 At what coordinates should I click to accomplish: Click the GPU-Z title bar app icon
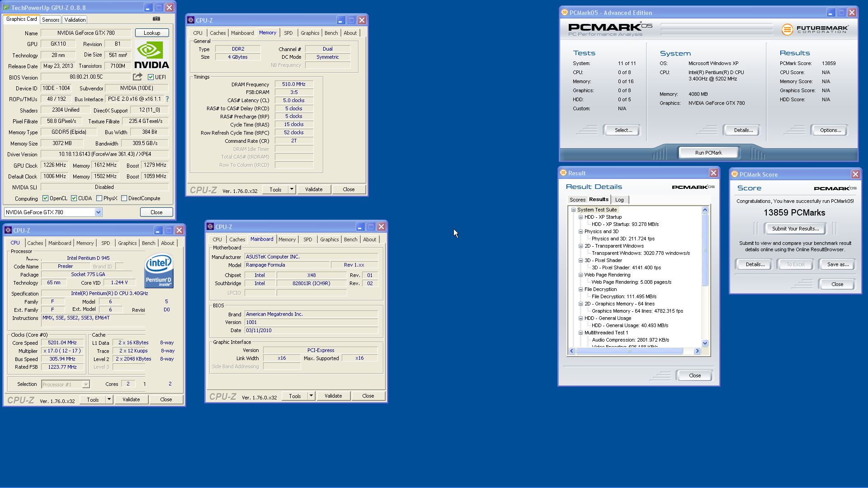tap(6, 8)
